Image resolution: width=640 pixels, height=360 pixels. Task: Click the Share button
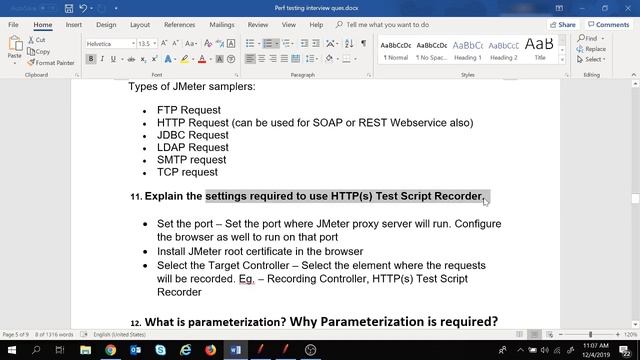pos(563,25)
